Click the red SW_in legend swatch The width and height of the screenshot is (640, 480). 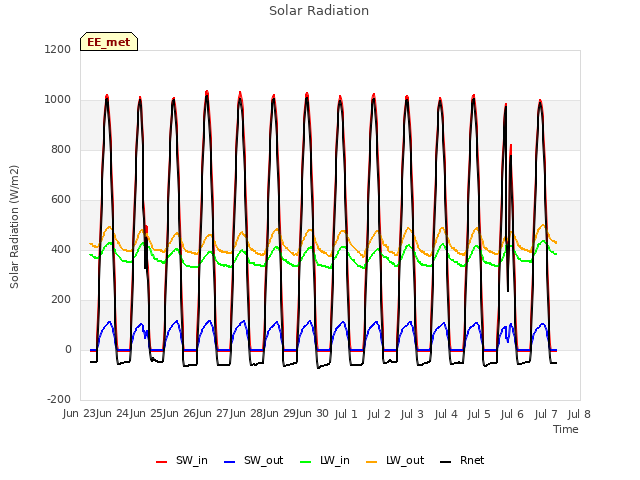click(162, 462)
